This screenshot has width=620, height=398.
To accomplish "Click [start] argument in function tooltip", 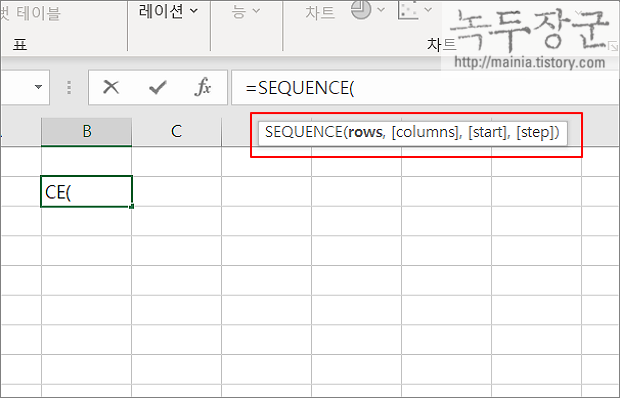I will point(487,132).
